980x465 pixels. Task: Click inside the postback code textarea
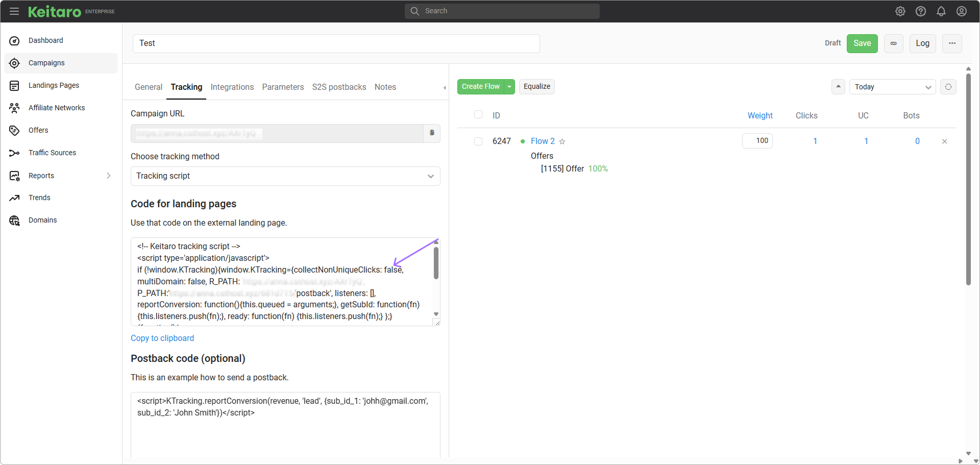285,425
